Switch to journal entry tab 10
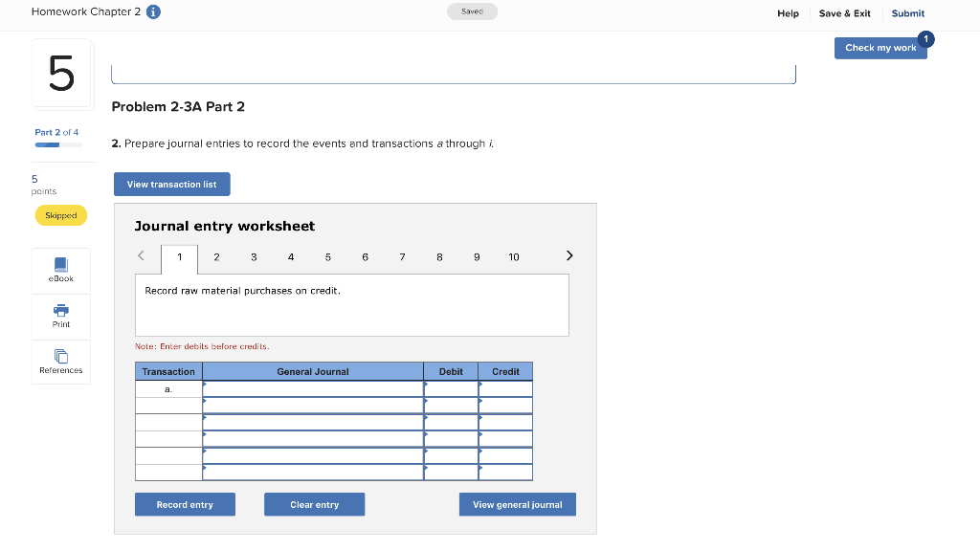 coord(514,257)
